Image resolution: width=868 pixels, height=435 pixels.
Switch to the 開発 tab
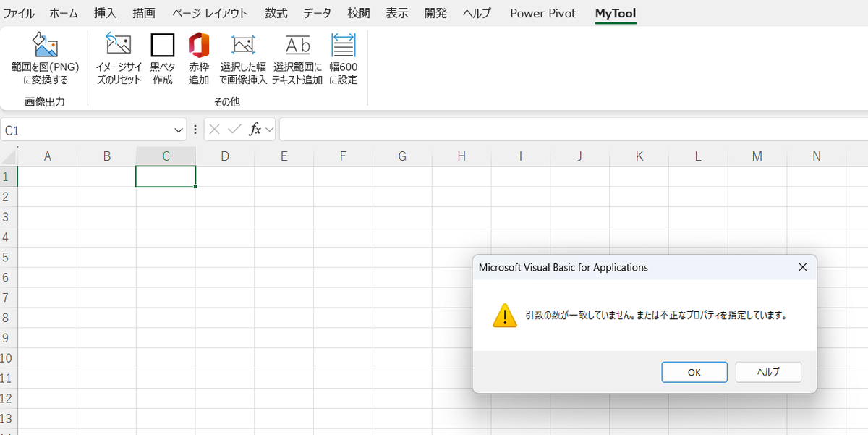coord(435,13)
